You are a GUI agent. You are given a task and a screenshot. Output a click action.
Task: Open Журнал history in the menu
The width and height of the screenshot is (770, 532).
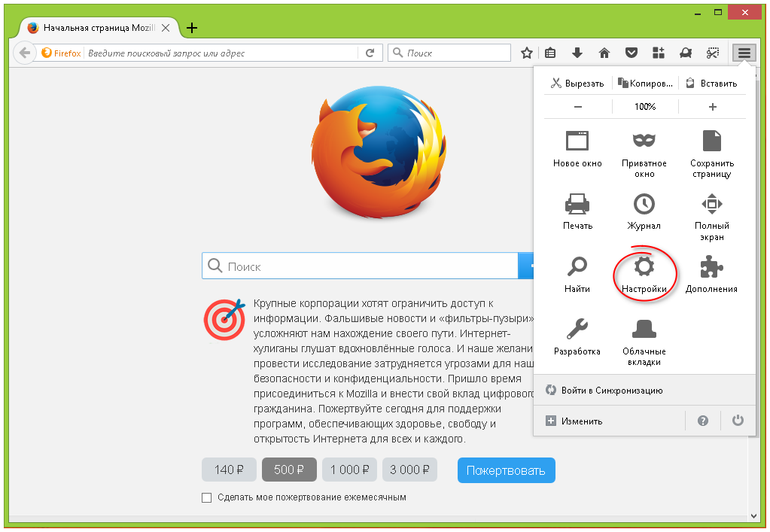tap(644, 211)
